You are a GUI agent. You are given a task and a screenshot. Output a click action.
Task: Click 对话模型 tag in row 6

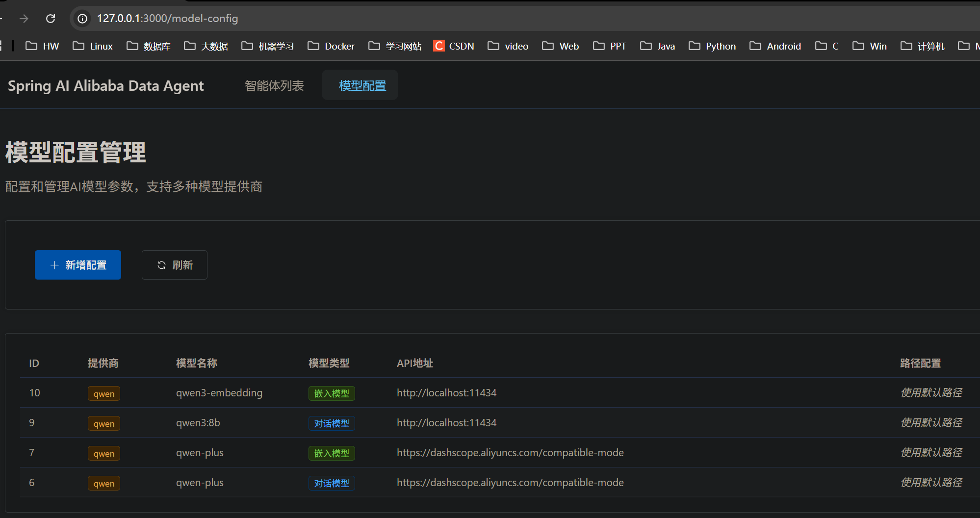pos(332,483)
